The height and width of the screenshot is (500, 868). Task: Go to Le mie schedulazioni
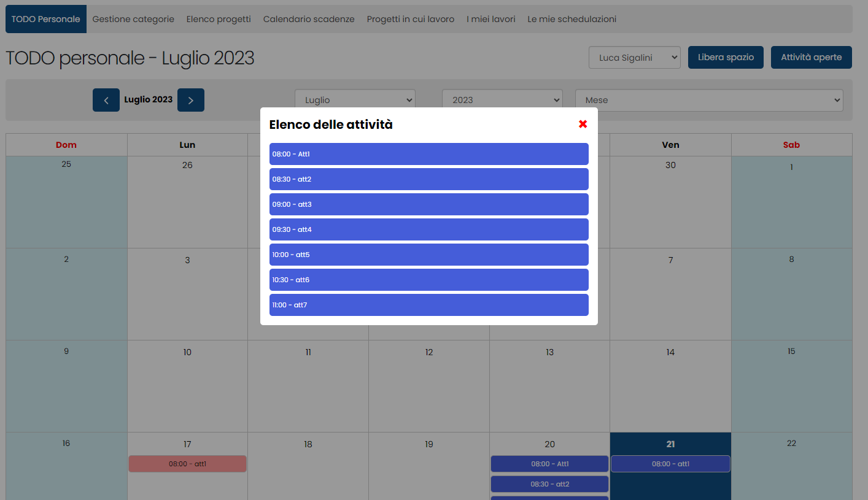[572, 19]
